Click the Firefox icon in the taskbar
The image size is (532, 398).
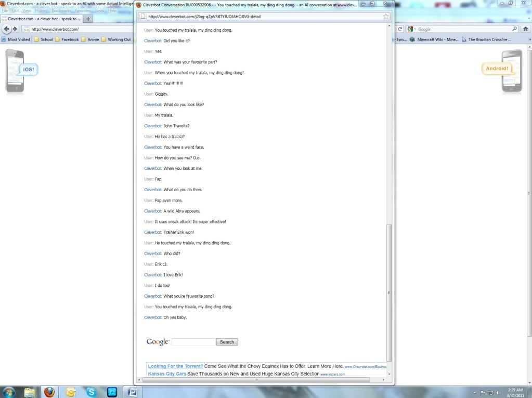point(49,392)
